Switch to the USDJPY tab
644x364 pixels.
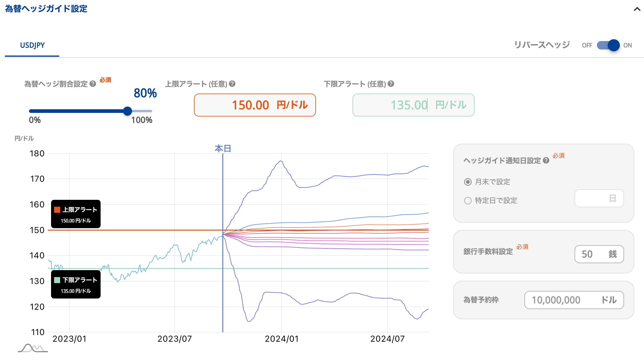32,45
